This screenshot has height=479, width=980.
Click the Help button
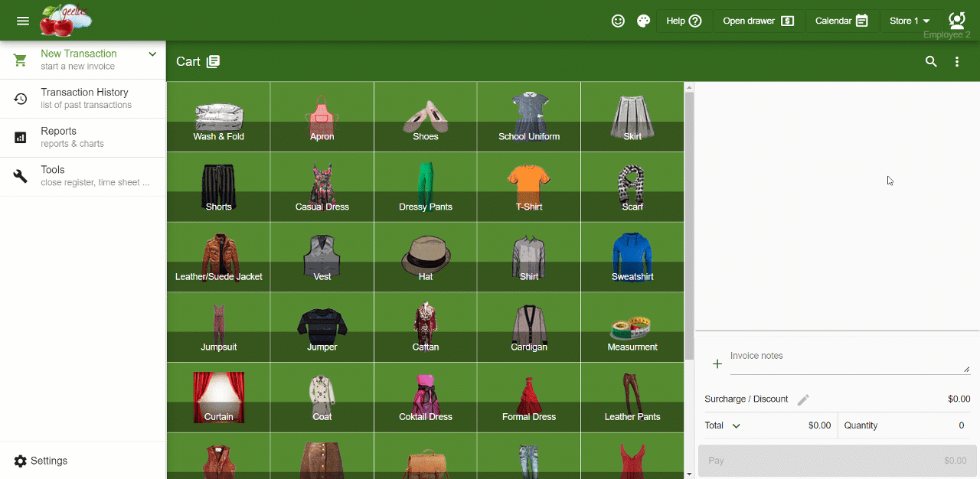pos(683,21)
